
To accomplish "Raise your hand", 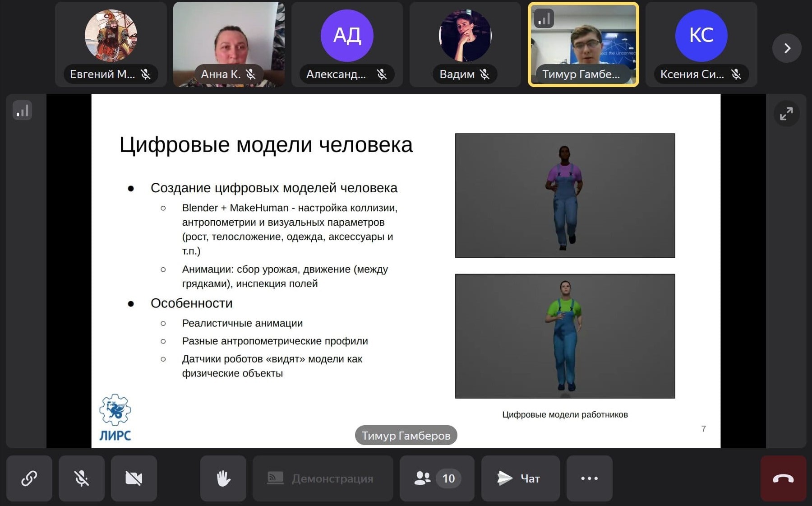I will click(x=223, y=478).
